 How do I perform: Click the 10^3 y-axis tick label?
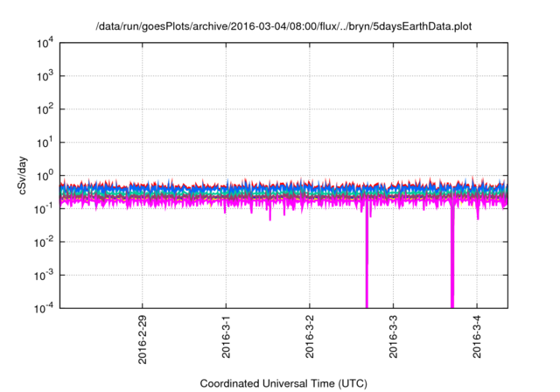[x=45, y=76]
